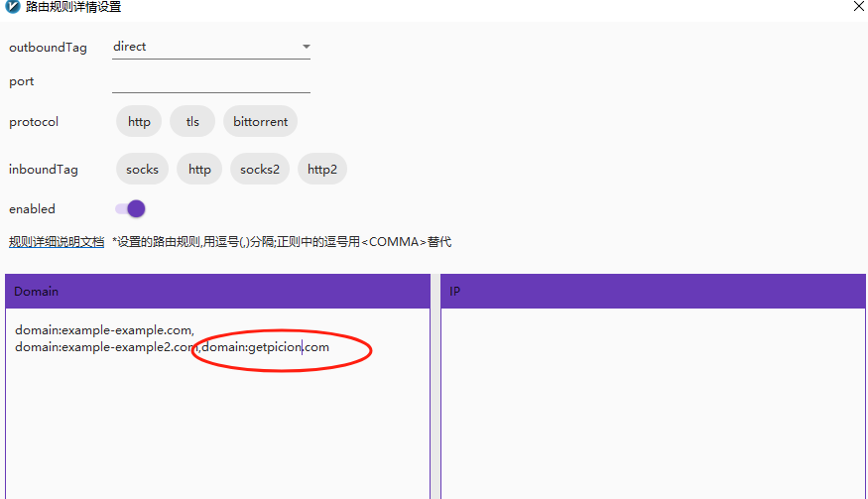Close the routing rule details window
This screenshot has height=499, width=868.
859,6
